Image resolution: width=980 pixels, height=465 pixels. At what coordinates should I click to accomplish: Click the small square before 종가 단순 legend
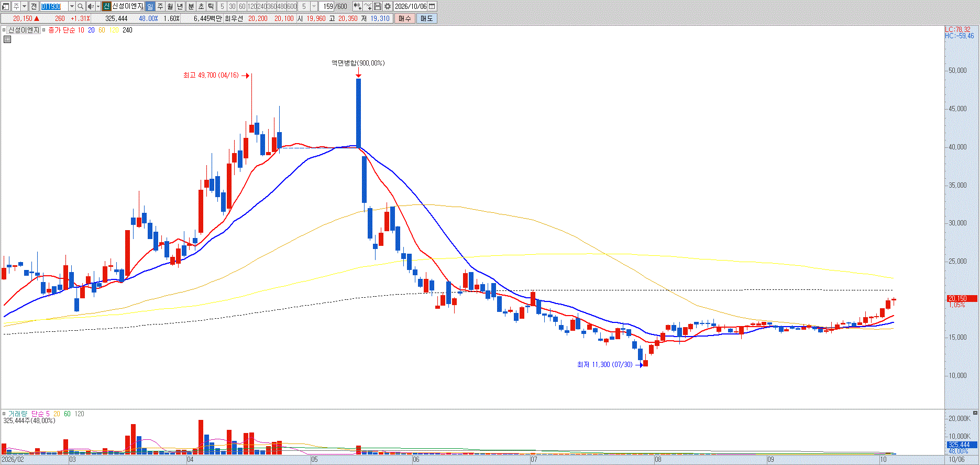click(x=44, y=30)
